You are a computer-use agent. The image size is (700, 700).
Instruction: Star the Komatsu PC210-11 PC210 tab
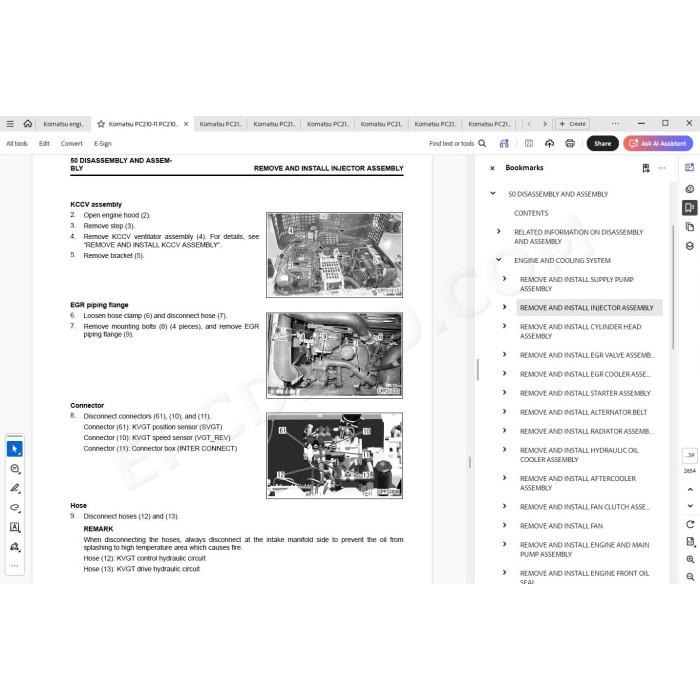pyautogui.click(x=101, y=124)
